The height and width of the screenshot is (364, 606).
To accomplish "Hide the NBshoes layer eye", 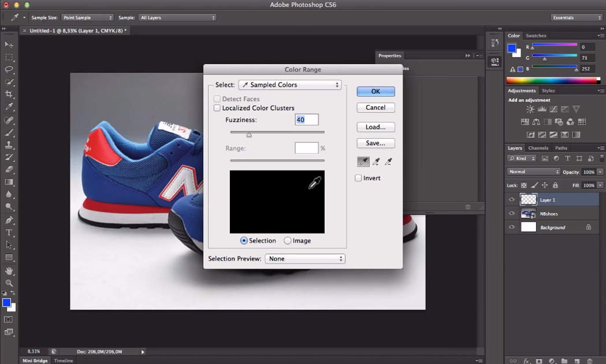I will coord(512,213).
